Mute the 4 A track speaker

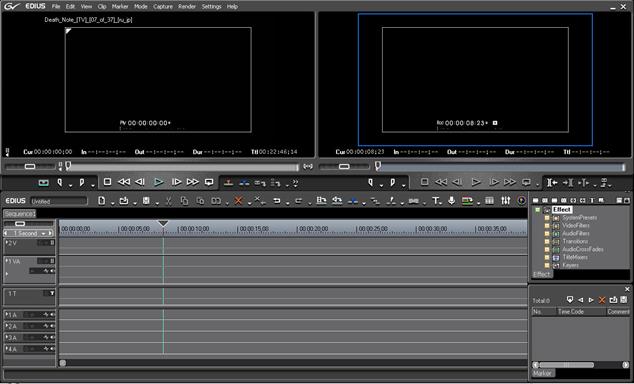pos(52,348)
